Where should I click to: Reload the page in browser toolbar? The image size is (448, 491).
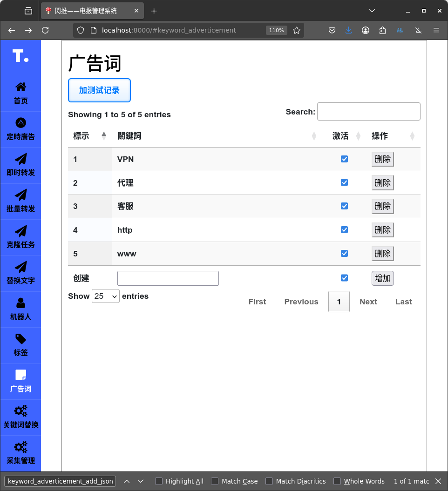(x=45, y=30)
